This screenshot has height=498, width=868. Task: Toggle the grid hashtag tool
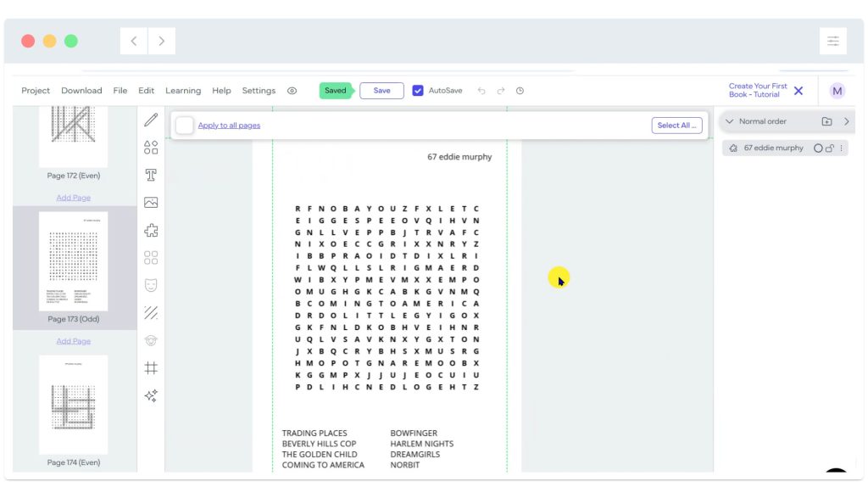(x=151, y=368)
